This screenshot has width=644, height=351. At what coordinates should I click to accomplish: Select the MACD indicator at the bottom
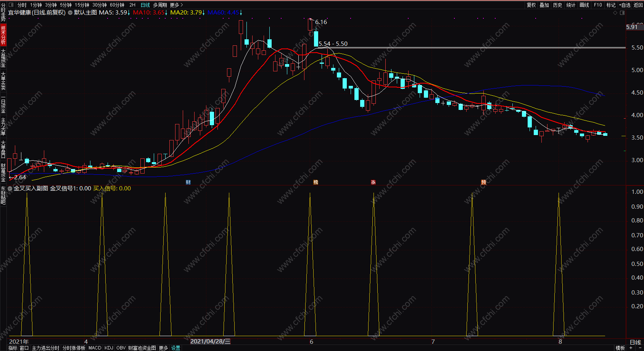pos(95,348)
